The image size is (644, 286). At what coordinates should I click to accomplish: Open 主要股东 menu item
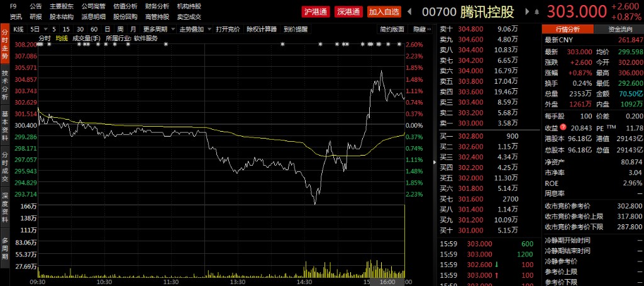tap(62, 6)
